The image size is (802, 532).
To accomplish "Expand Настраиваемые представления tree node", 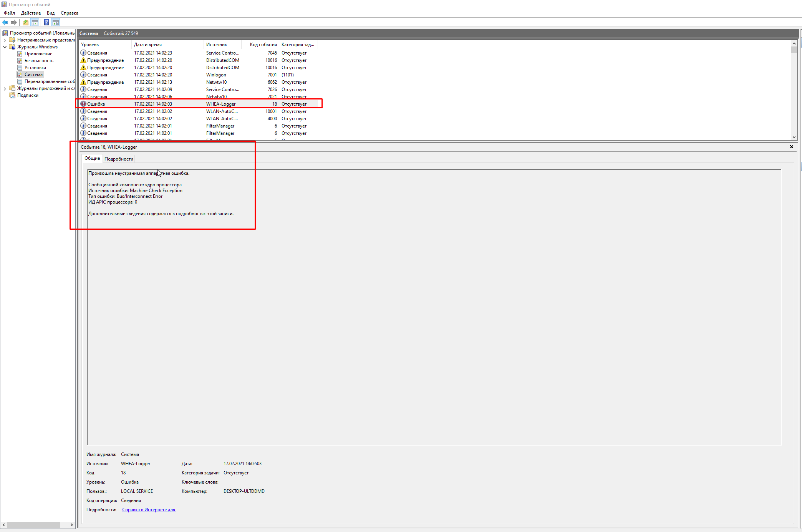I will coord(5,40).
